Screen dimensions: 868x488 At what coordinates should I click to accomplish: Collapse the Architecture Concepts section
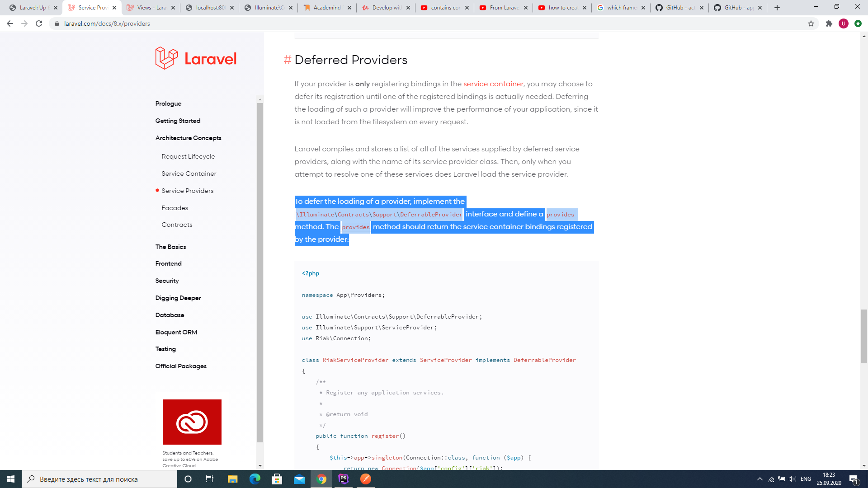pyautogui.click(x=188, y=138)
